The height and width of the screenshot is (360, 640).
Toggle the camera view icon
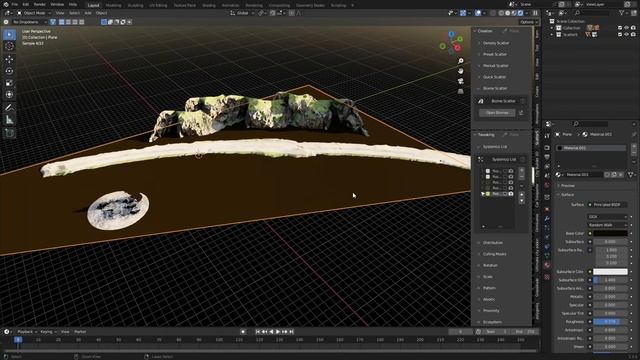[x=460, y=81]
